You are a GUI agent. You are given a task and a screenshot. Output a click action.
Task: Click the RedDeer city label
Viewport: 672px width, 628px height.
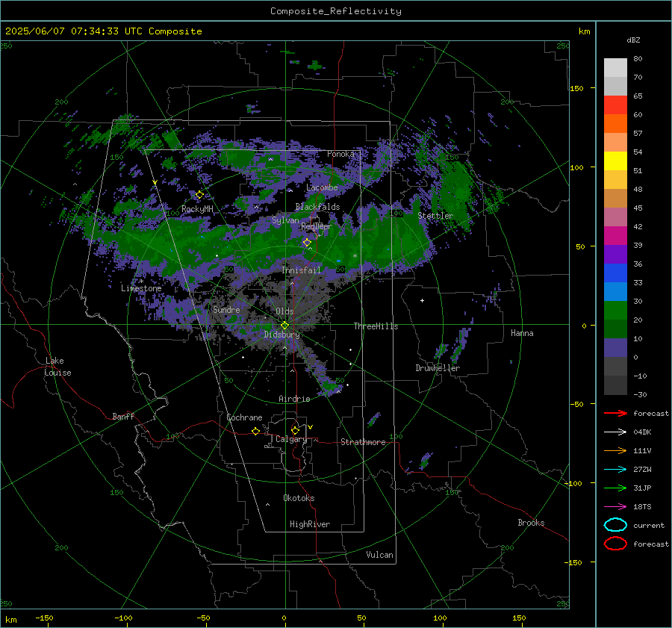click(x=317, y=226)
